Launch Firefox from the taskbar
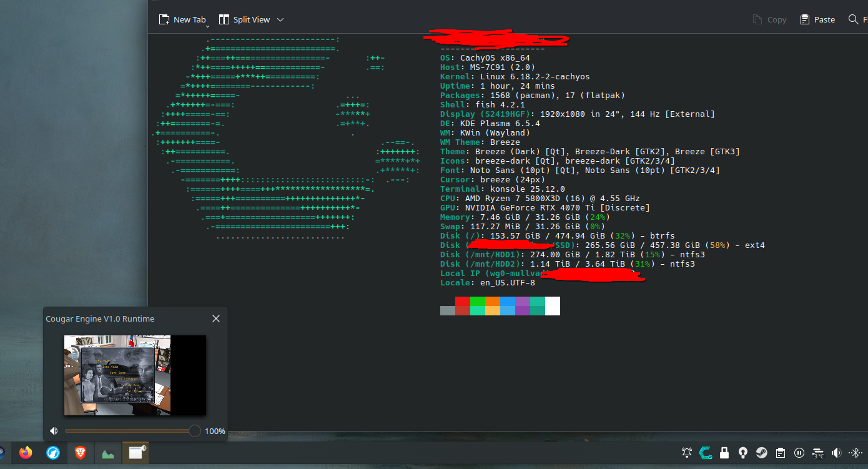 click(x=26, y=453)
